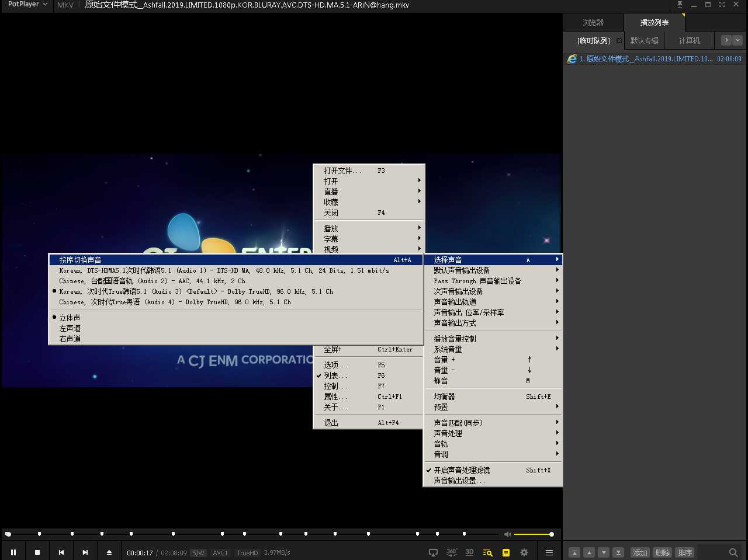Click 音量 + volume up item
The width and height of the screenshot is (748, 560).
tap(493, 360)
